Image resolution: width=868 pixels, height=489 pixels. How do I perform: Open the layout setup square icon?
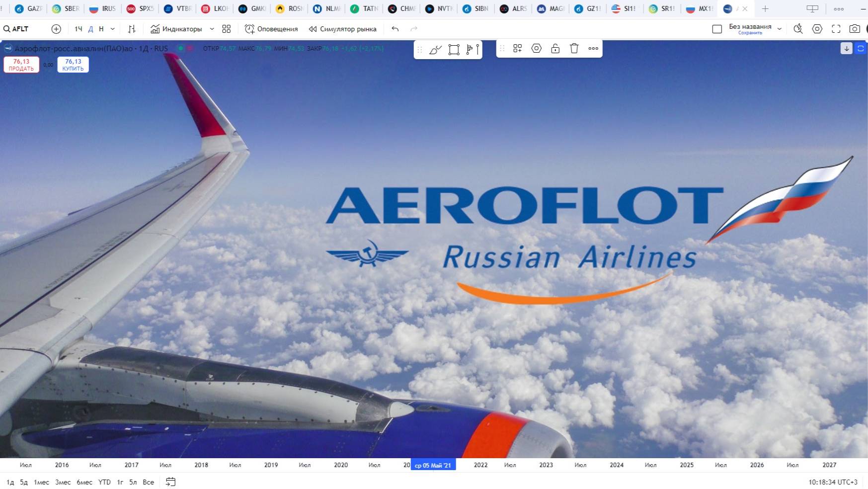717,29
